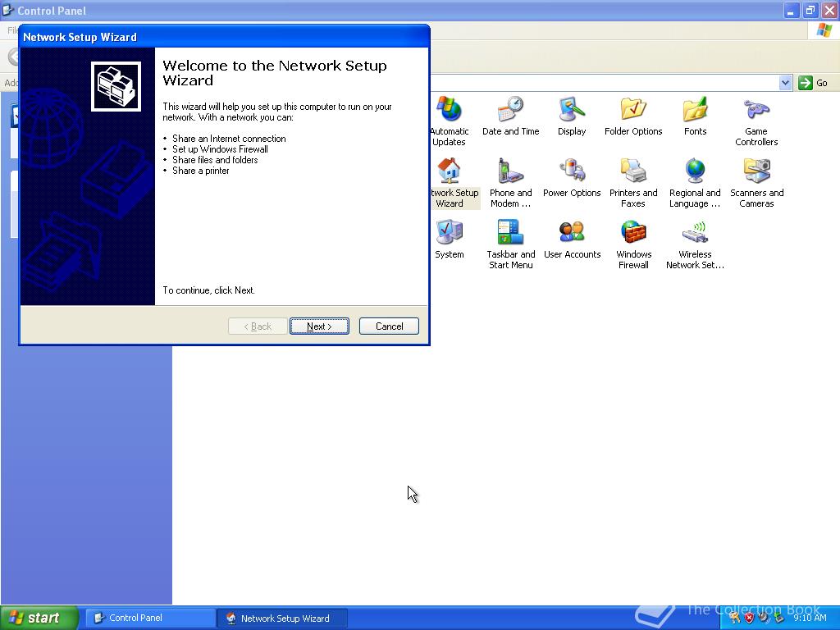840x630 pixels.
Task: Click the wizard's network computers header icon
Action: 116,86
